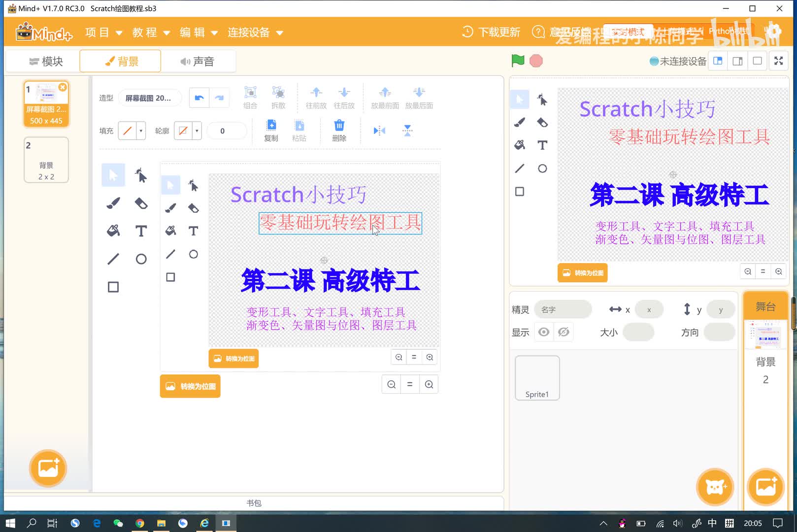Click the 下载更新 link in the top bar
797x532 pixels.
(491, 32)
